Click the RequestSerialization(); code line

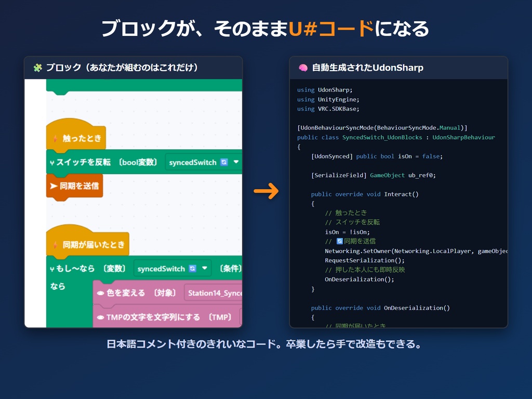click(365, 261)
